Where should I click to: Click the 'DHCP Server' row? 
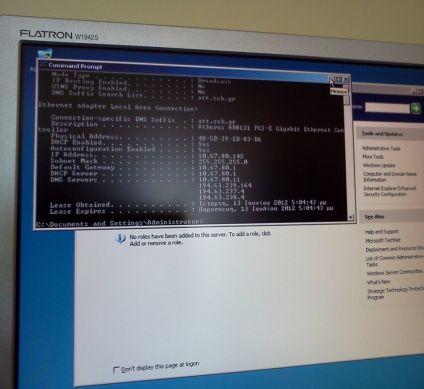pos(143,174)
